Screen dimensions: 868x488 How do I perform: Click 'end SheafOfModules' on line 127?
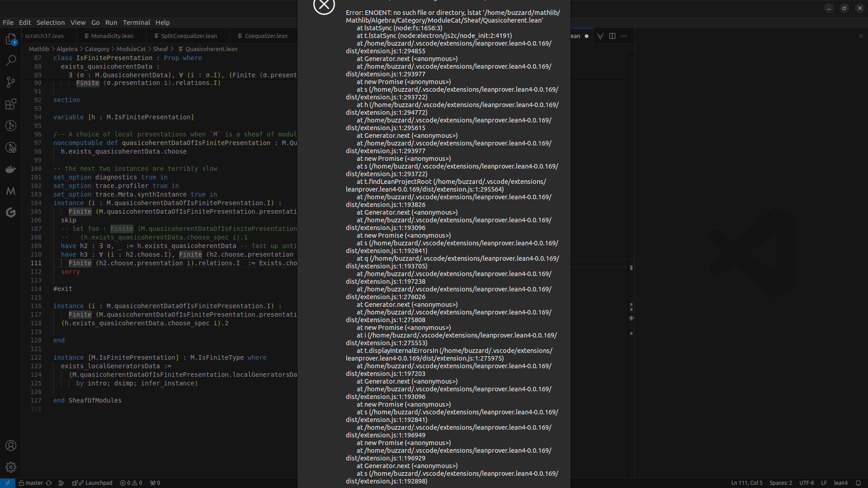click(87, 401)
